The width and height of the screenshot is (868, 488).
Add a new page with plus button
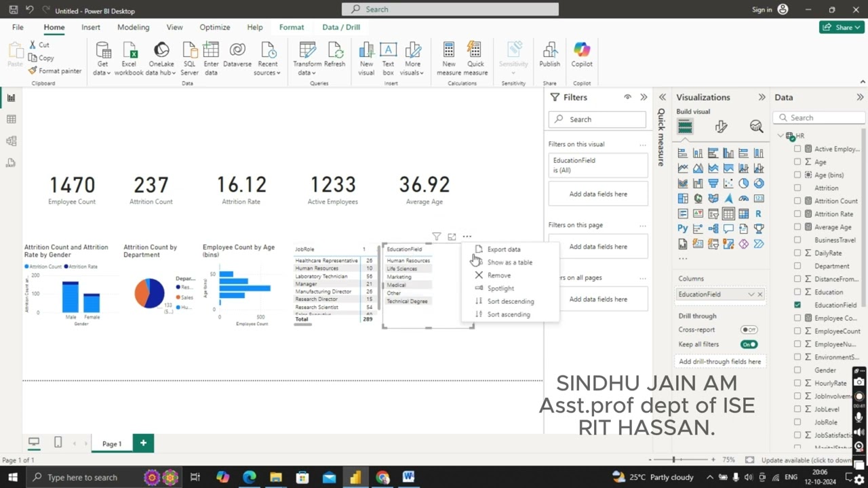pyautogui.click(x=143, y=443)
